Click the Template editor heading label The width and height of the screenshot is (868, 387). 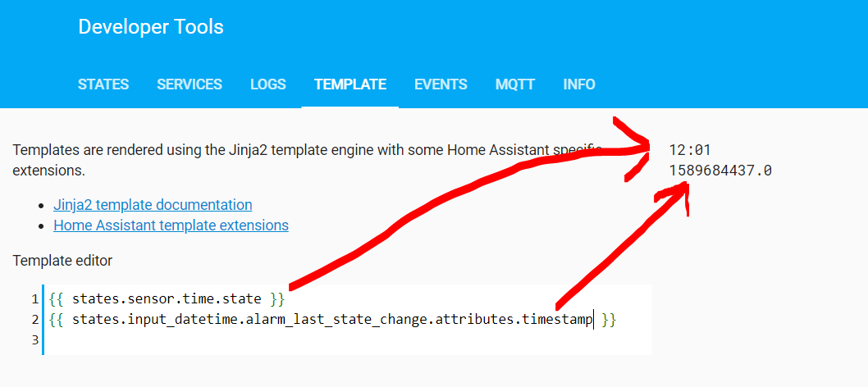click(x=62, y=261)
